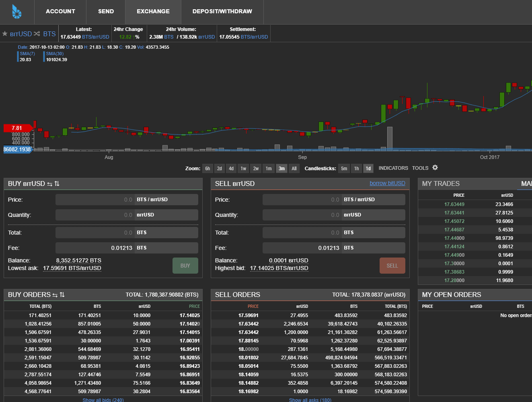The width and height of the screenshot is (532, 402).
Task: Click the BTS asset link in header
Action: (49, 34)
